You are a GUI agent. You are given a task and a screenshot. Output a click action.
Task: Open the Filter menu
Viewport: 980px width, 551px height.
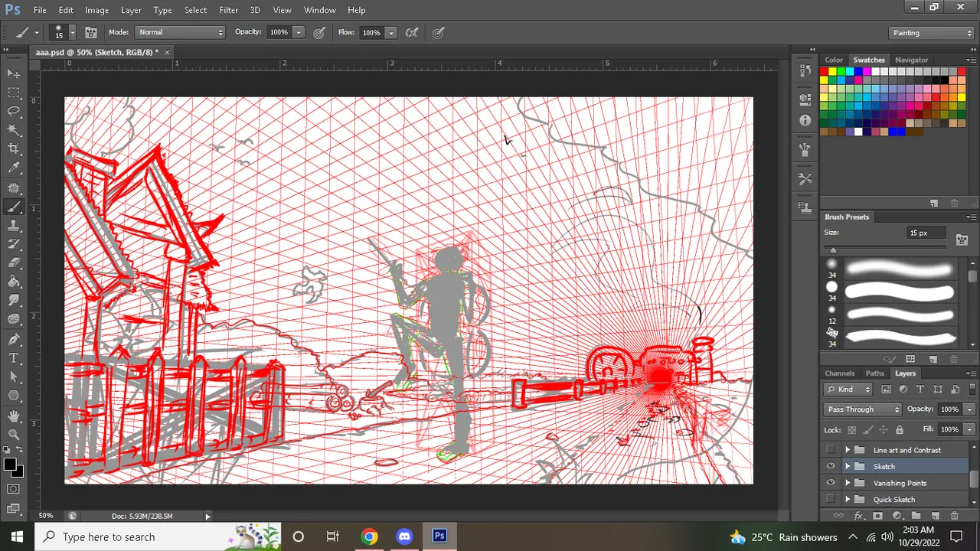click(228, 10)
